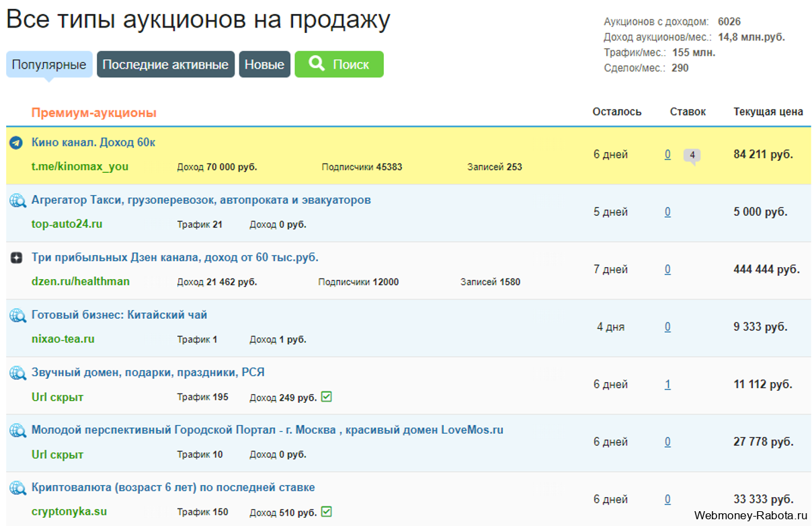Click Доход 21 462 руб. value

pos(217,282)
